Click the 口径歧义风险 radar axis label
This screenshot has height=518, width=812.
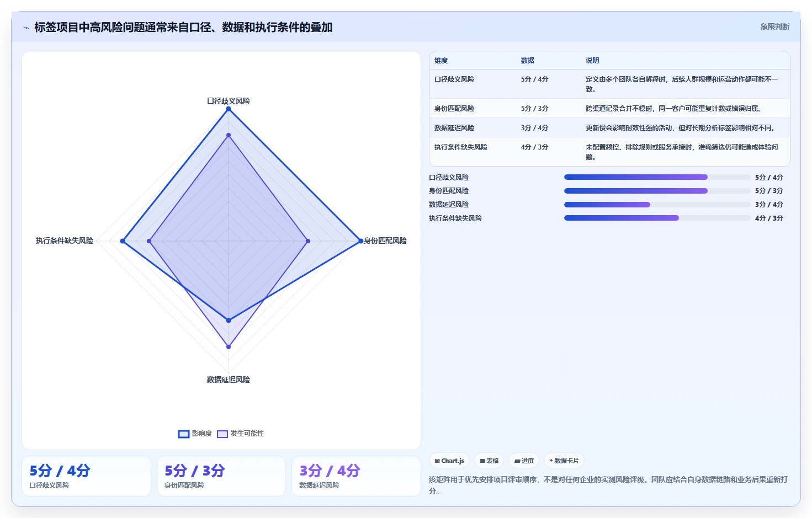tap(229, 101)
